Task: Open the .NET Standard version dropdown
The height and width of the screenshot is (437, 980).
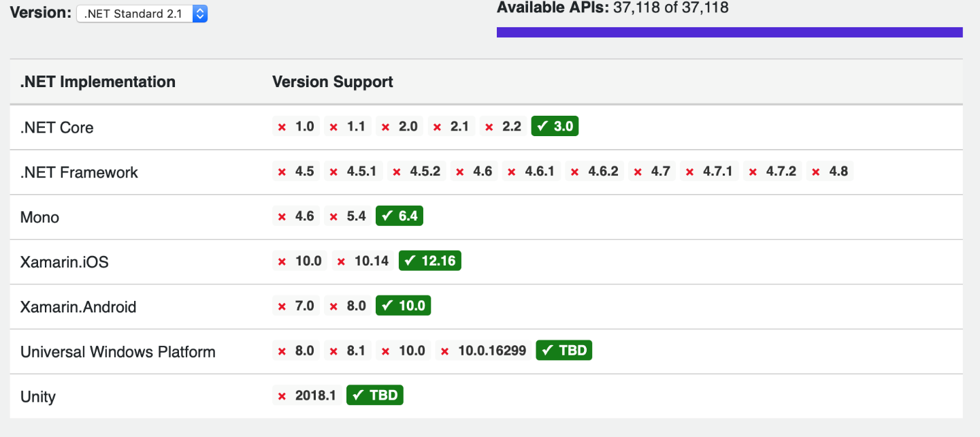Action: tap(142, 14)
